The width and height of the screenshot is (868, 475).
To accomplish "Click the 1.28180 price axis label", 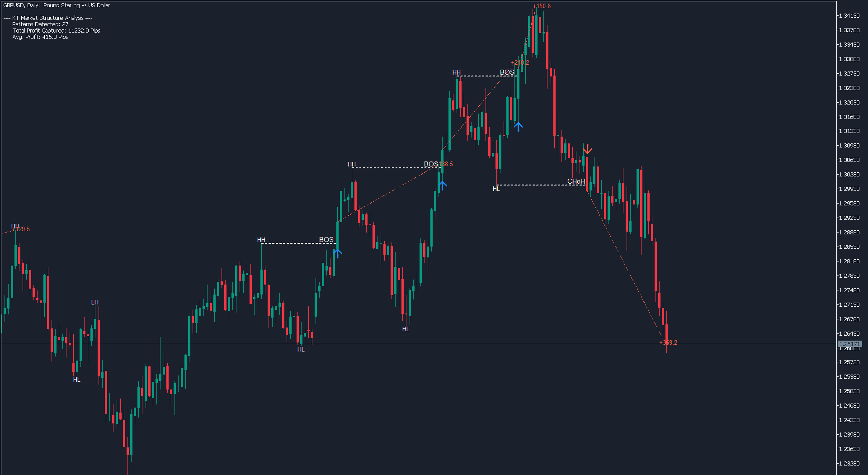I will coord(849,261).
